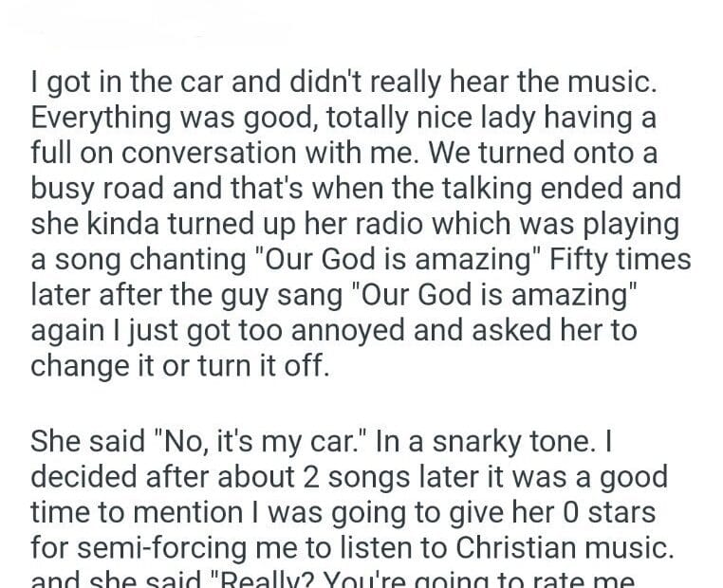This screenshot has width=723, height=588.
Task: Click the phrase "0 stars"
Action: click(x=613, y=511)
